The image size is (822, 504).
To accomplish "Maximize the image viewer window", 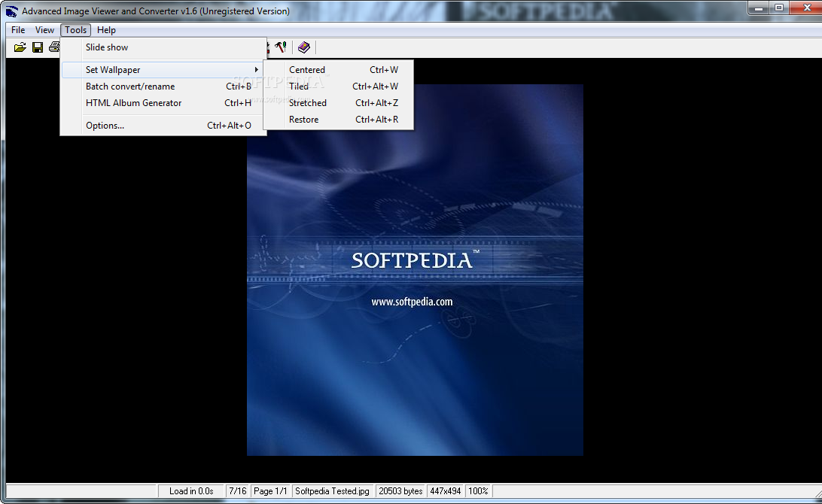I will tap(779, 8).
